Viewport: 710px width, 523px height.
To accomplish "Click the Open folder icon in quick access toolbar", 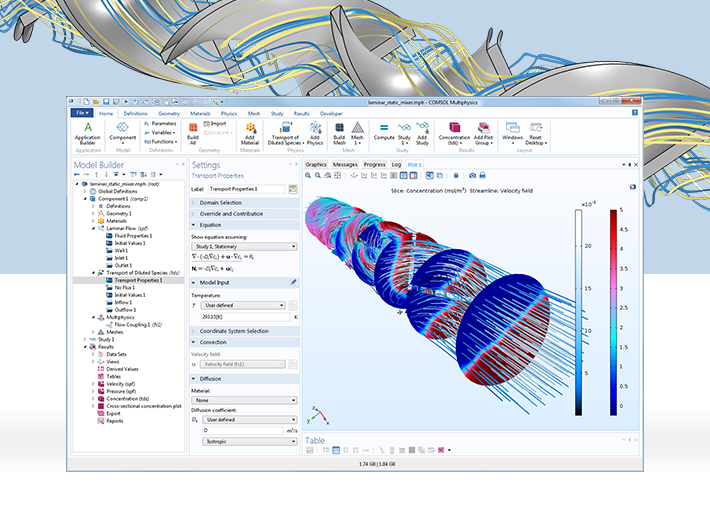I will 96,102.
